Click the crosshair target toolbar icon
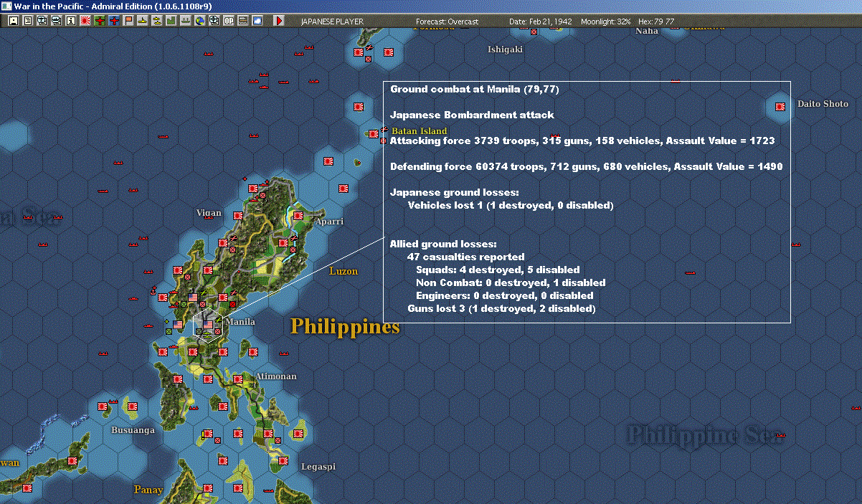The image size is (862, 504). [x=214, y=21]
